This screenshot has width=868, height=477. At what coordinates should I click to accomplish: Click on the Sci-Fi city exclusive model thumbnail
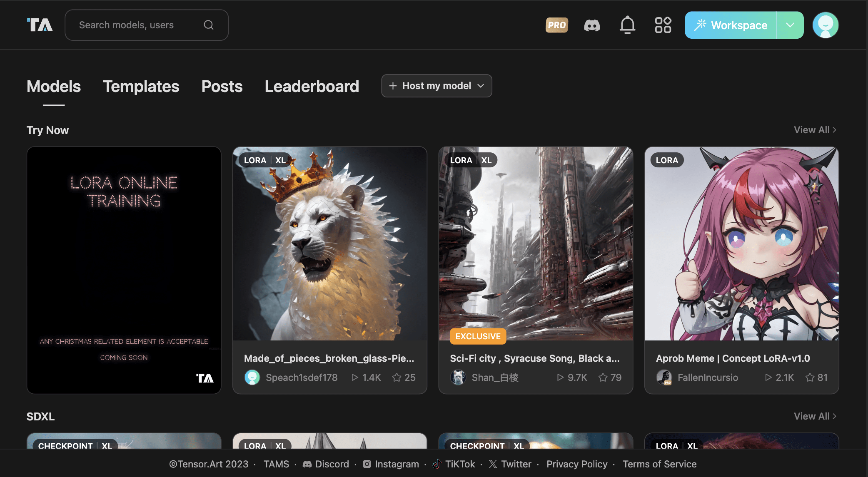536,243
